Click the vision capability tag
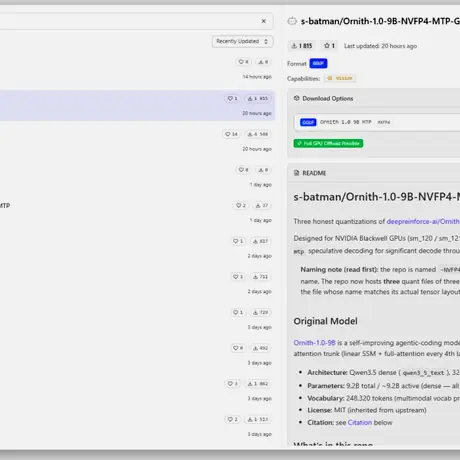Image resolution: width=460 pixels, height=460 pixels. (340, 78)
